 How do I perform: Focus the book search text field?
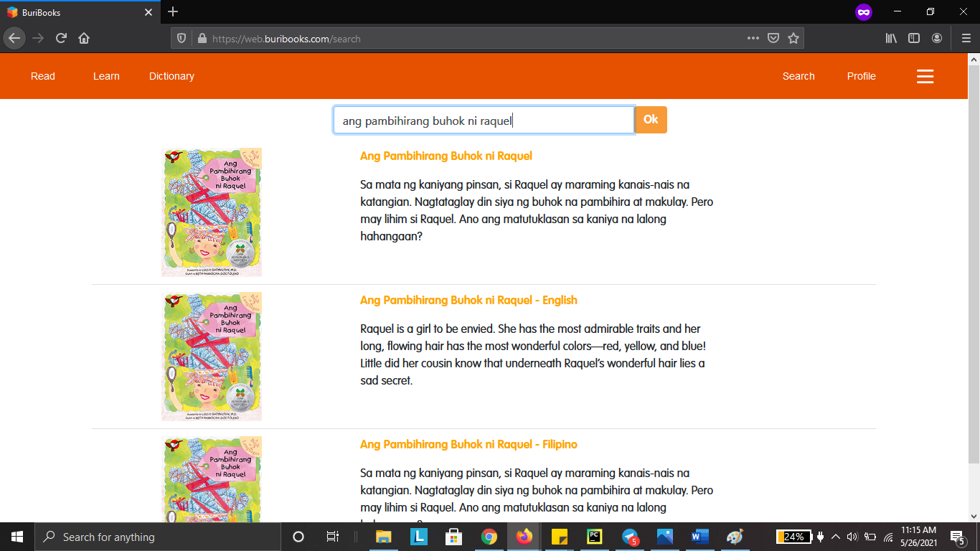click(484, 121)
